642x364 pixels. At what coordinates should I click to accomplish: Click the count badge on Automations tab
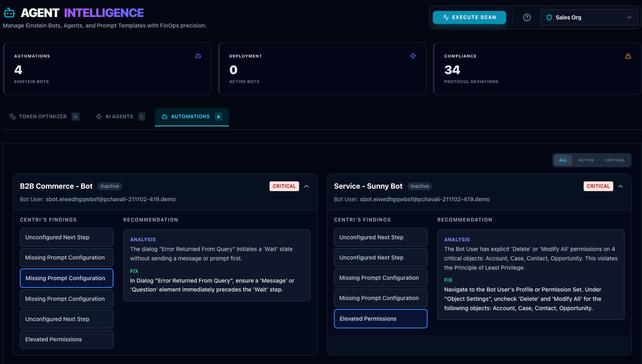[x=218, y=117]
